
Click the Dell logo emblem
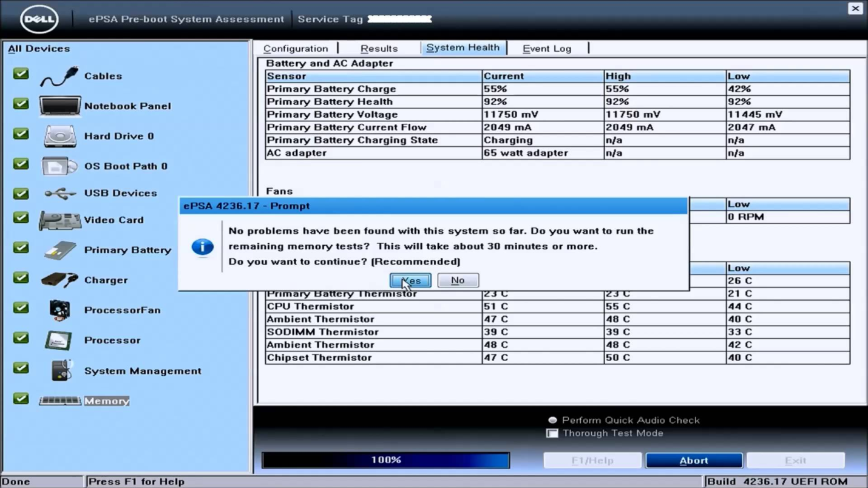point(38,19)
